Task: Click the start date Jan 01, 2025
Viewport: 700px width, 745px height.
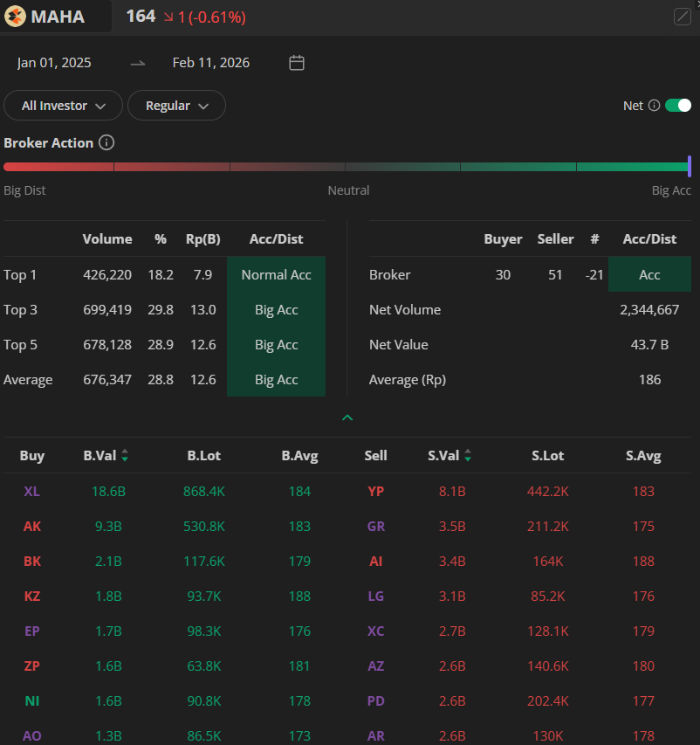Action: tap(54, 63)
